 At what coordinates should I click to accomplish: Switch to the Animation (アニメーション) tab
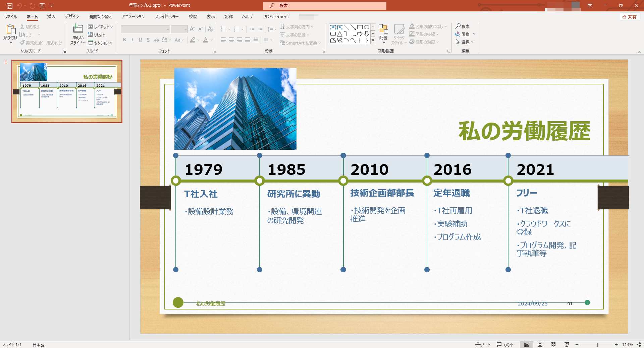point(133,16)
